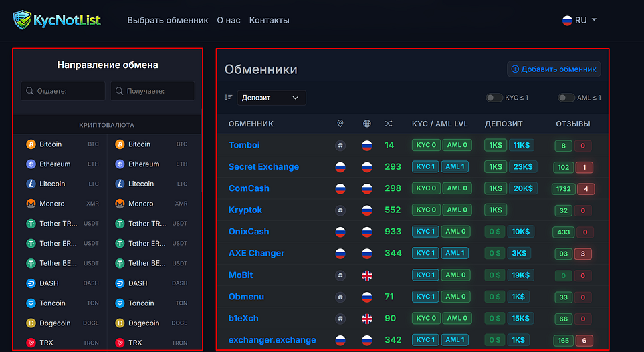Click the 23K$ deposit badge for Secret Exchange
Image resolution: width=644 pixels, height=352 pixels.
click(523, 166)
